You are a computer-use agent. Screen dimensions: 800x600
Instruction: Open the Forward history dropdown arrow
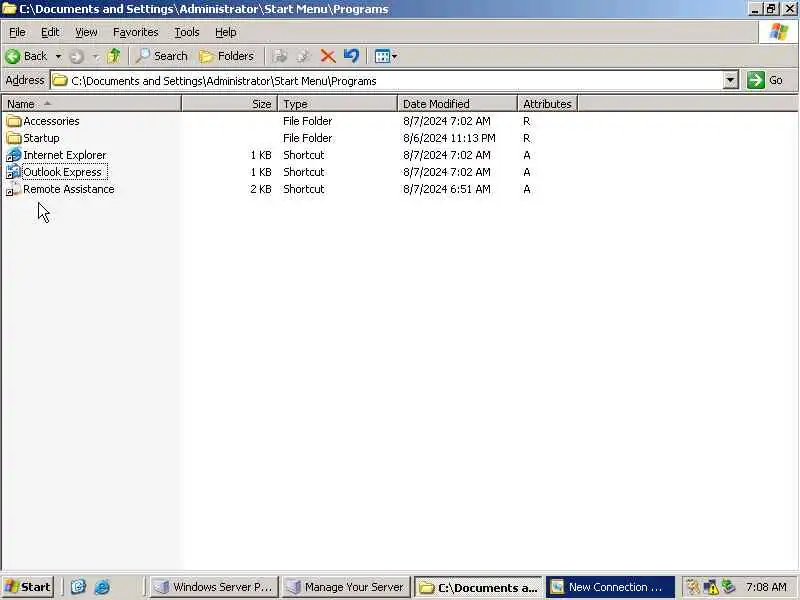pos(95,56)
